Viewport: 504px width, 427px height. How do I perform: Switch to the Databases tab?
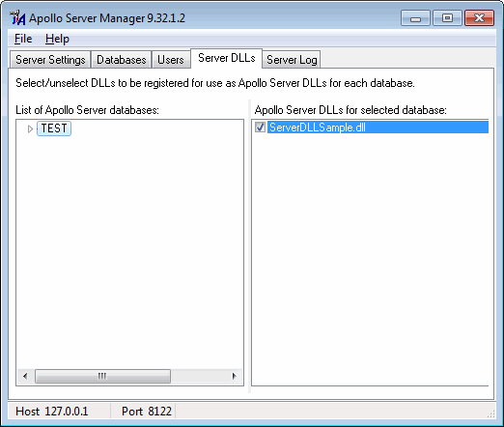pos(122,60)
